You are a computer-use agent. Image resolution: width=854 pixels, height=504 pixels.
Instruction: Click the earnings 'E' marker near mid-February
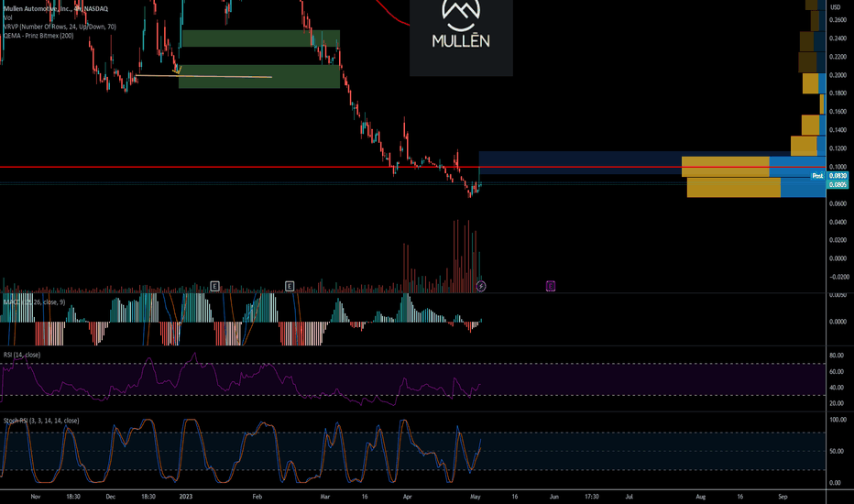coord(290,286)
